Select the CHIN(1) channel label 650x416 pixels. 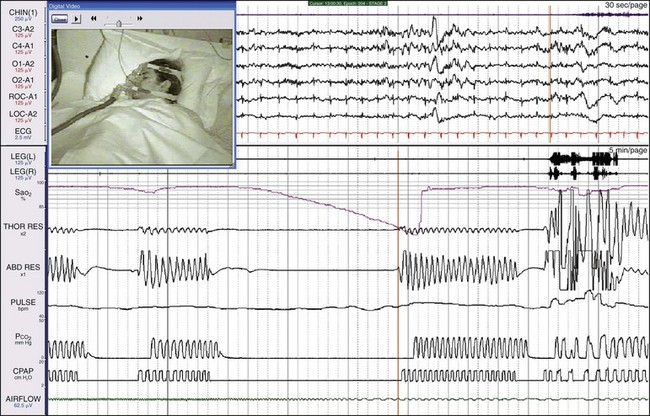22,12
